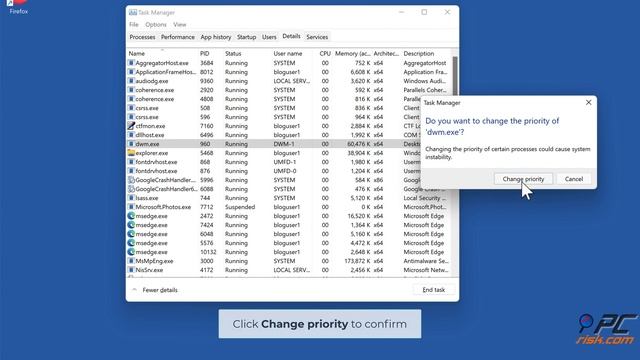Click the Antimalware Se... description cell
Screen dimensions: 640x360
click(426, 261)
